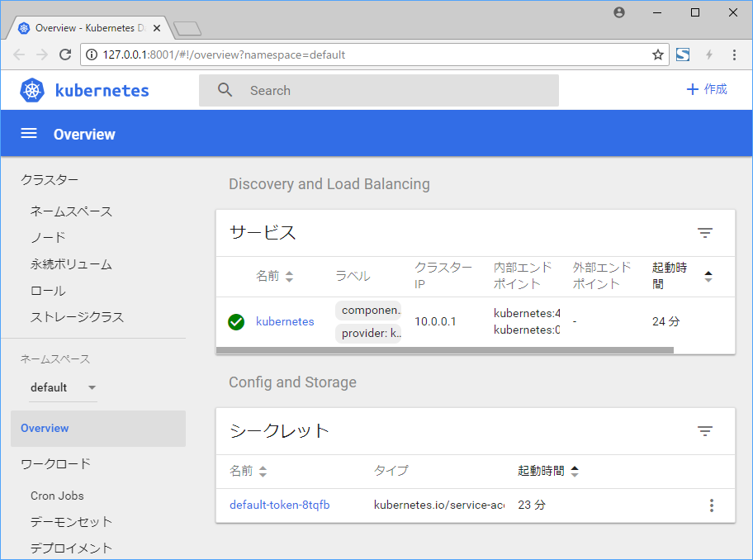View site information icon in address bar
753x560 pixels.
tap(91, 55)
